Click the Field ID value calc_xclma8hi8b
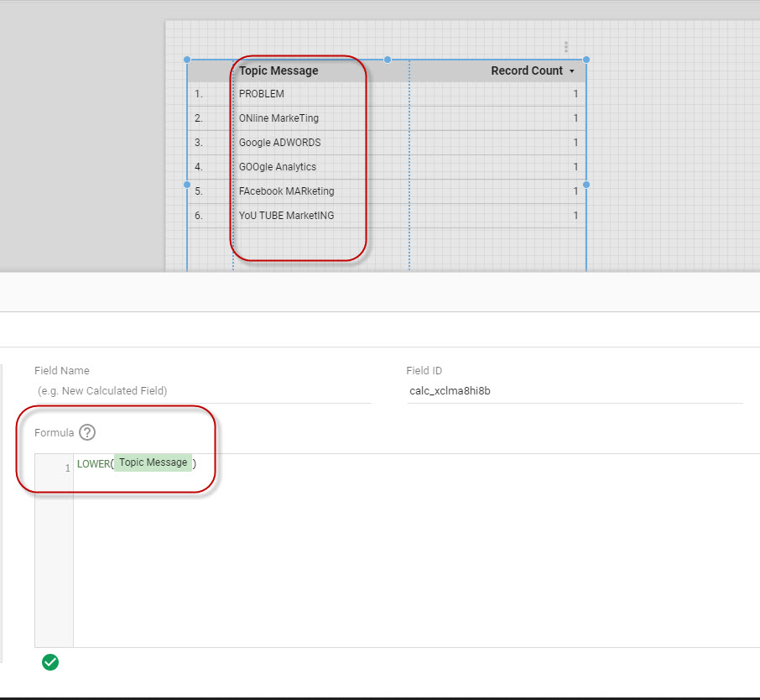 [450, 391]
